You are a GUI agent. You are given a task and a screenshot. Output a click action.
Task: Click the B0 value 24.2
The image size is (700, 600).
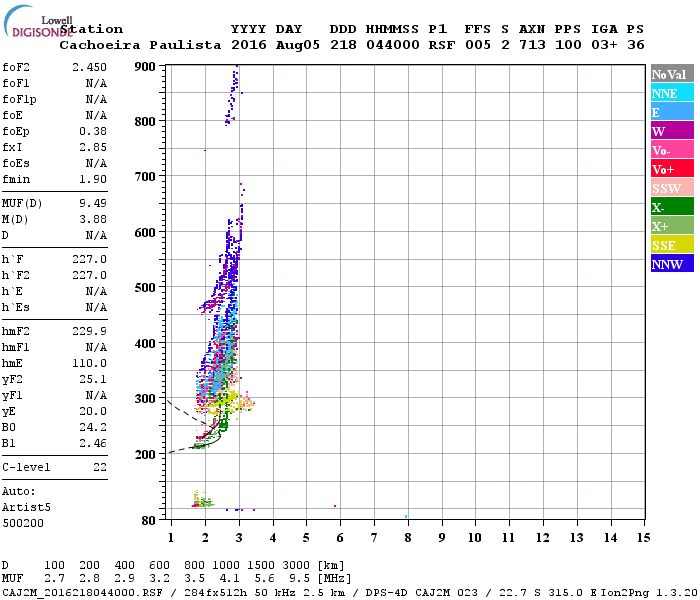point(93,428)
